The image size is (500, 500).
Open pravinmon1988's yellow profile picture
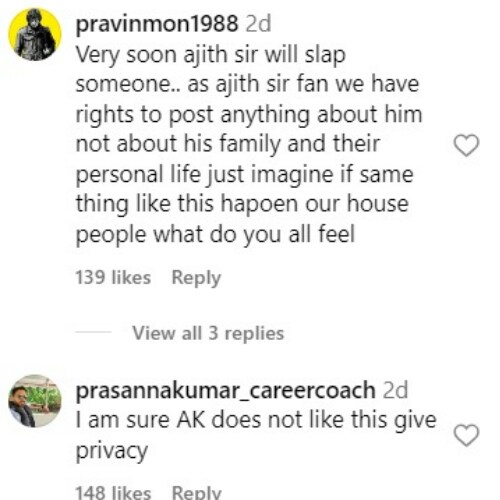(35, 34)
